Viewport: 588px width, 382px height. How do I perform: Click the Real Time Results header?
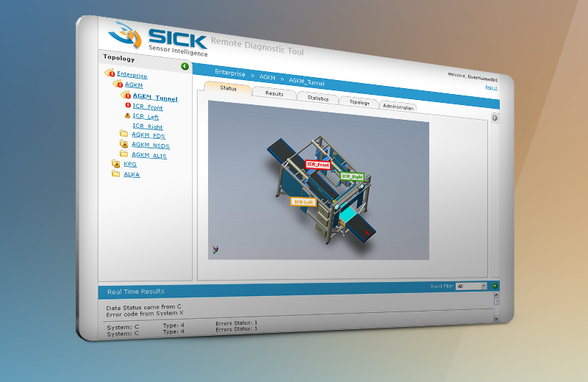coord(136,292)
